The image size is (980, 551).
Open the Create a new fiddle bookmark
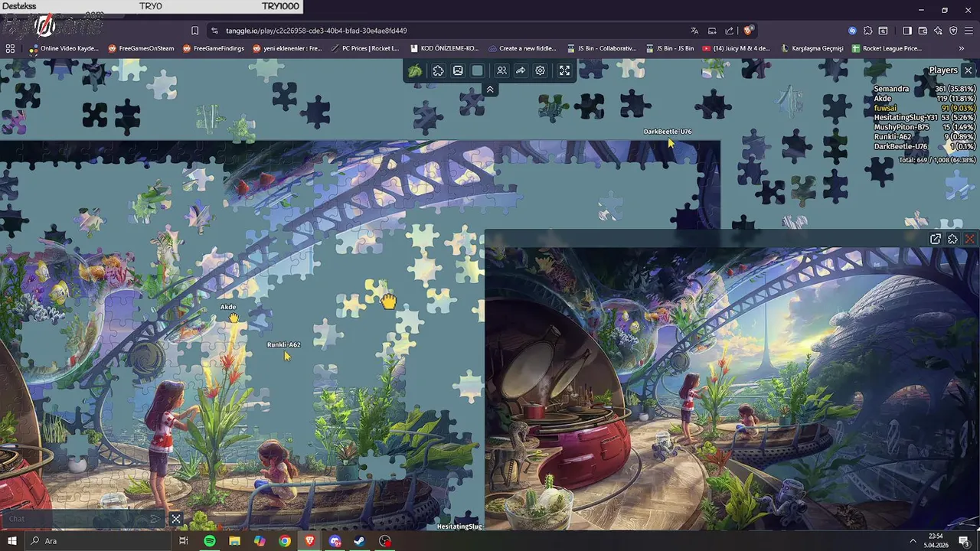click(523, 48)
